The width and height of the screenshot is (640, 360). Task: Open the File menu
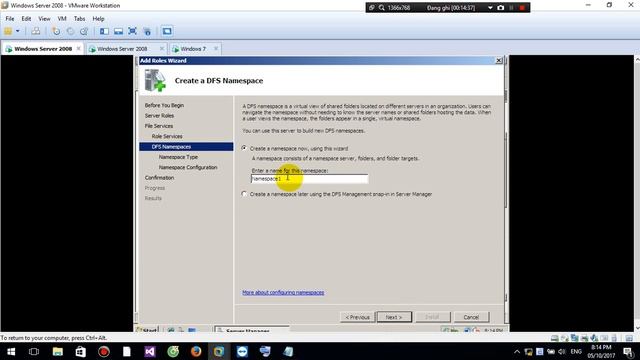click(x=10, y=19)
